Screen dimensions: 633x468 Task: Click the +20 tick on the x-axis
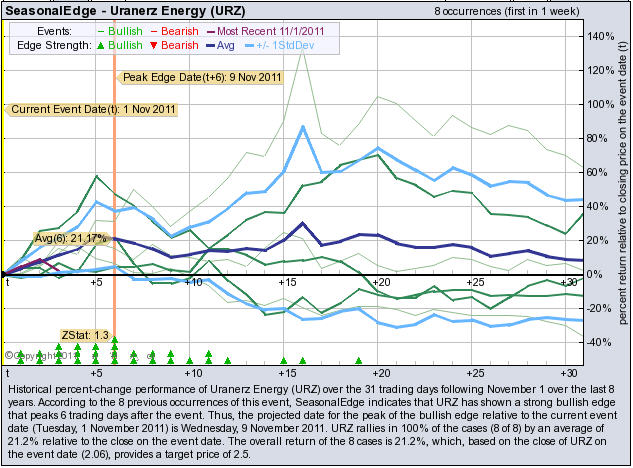pyautogui.click(x=380, y=283)
